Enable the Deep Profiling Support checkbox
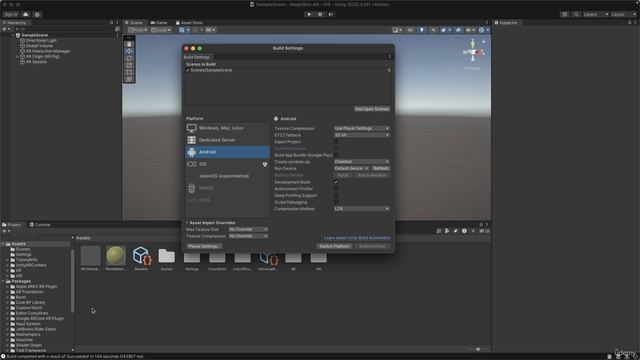The width and height of the screenshot is (640, 360). tap(336, 196)
